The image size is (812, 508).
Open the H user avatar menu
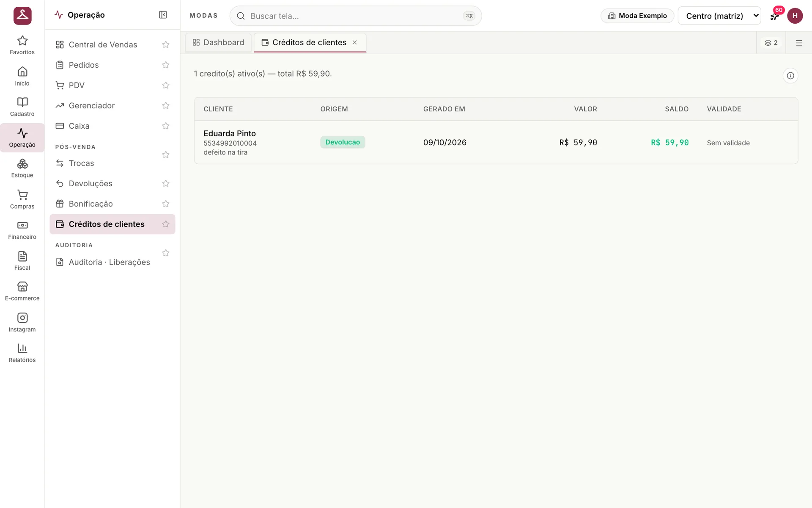(x=795, y=16)
